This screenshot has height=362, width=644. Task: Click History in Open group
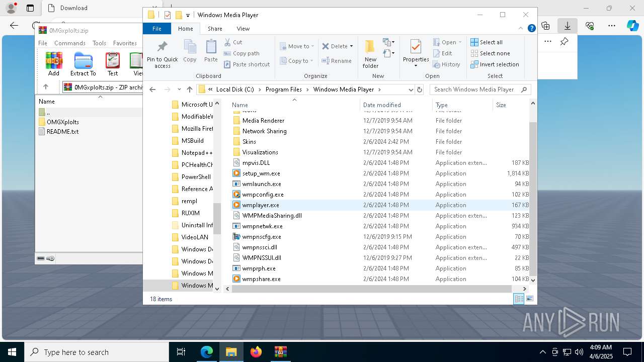coord(446,64)
